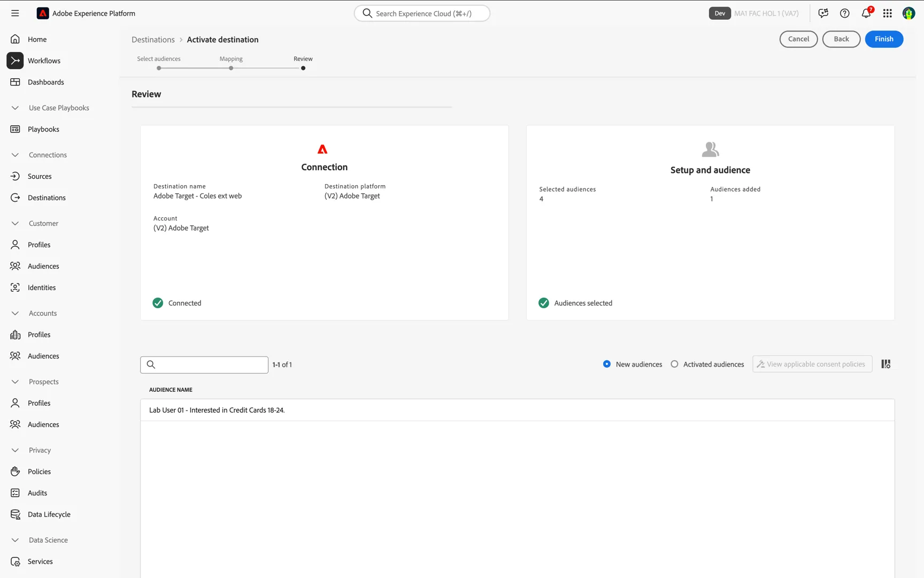Open the feedback chat icon
Screen dimensions: 924x578
(823, 13)
